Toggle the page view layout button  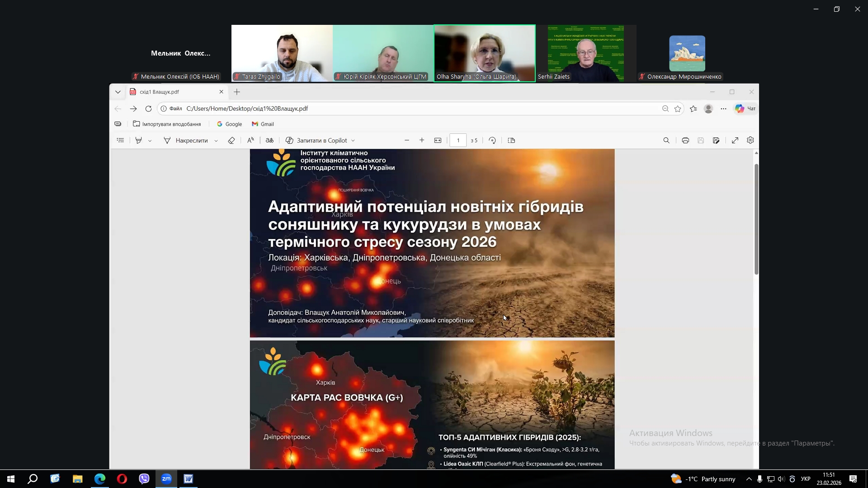click(511, 141)
